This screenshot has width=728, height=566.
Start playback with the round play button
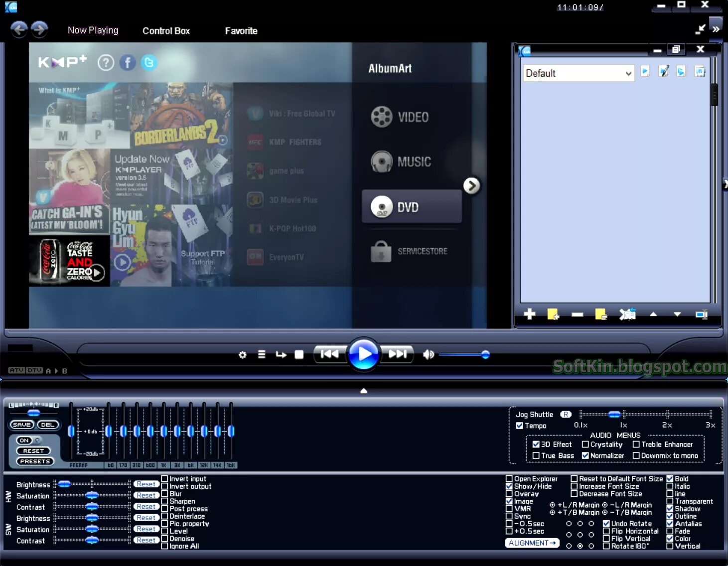pyautogui.click(x=364, y=354)
